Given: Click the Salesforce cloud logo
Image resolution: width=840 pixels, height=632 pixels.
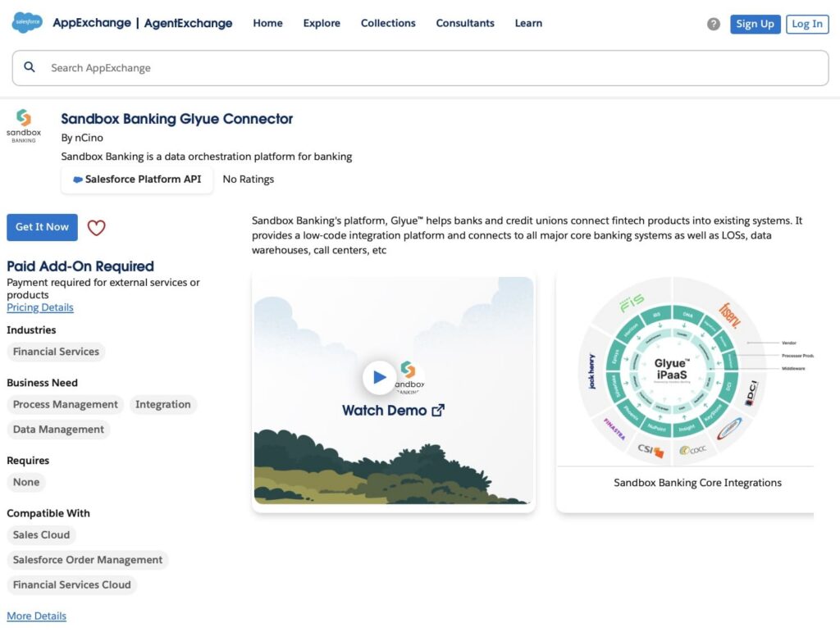Looking at the screenshot, I should click(x=27, y=23).
